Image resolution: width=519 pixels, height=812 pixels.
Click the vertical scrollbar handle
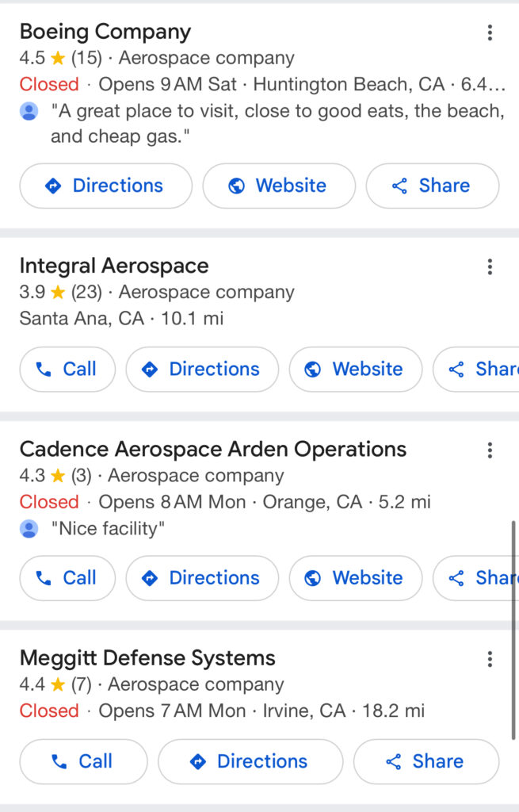pyautogui.click(x=513, y=630)
